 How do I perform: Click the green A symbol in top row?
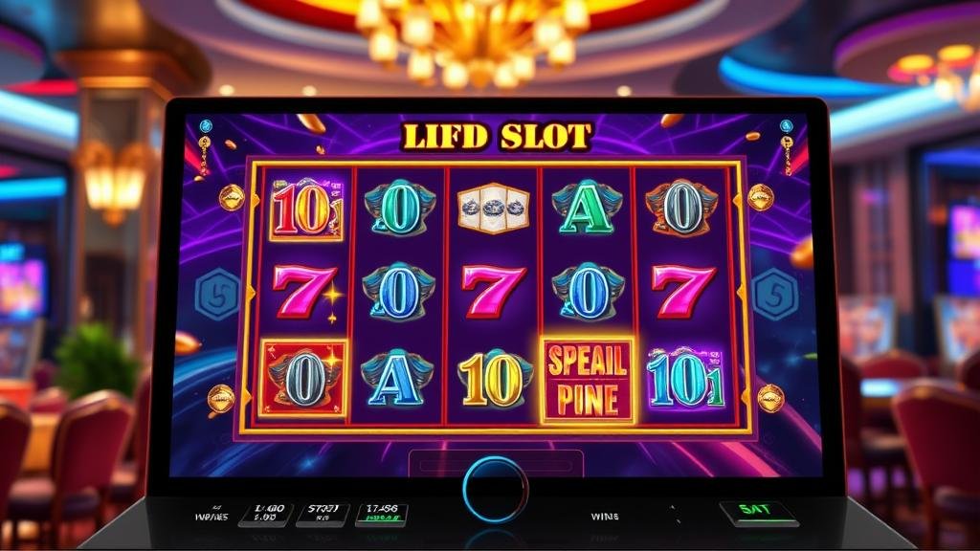[x=586, y=208]
